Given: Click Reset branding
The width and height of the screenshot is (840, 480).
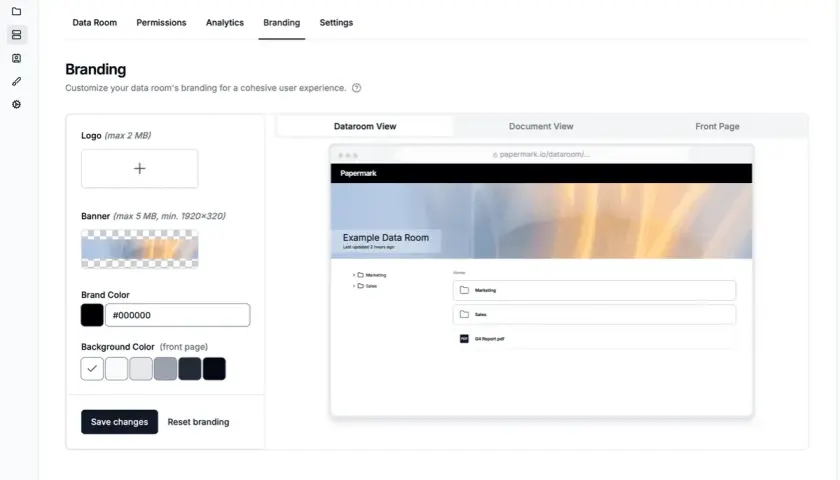Looking at the screenshot, I should click(198, 422).
